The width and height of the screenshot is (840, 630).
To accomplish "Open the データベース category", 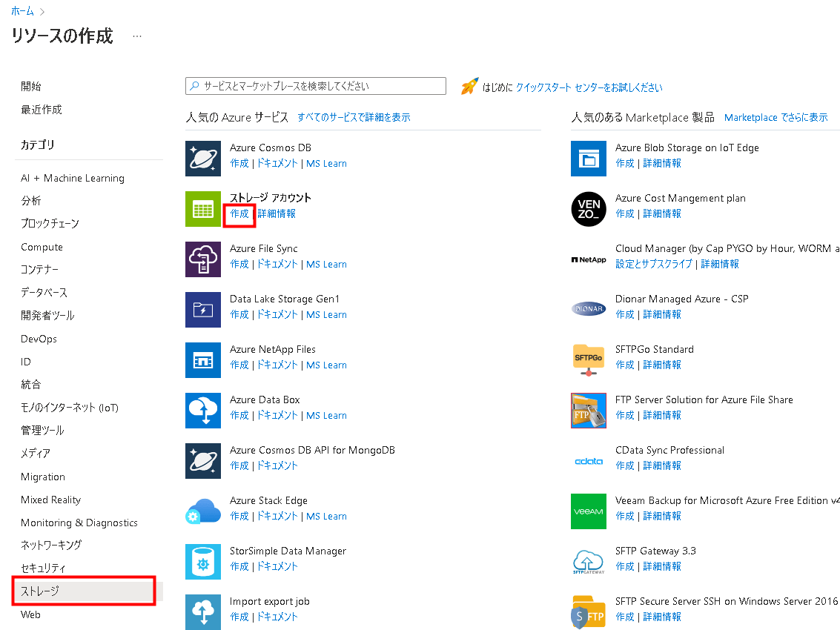I will click(x=44, y=293).
